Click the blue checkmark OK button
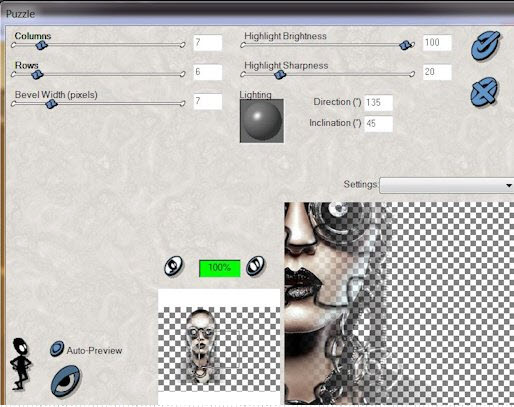 tap(485, 46)
